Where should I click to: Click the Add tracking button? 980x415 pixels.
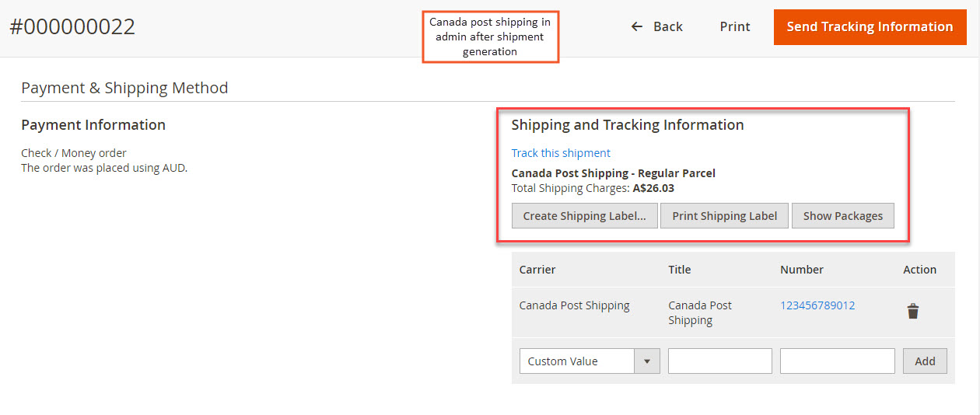[x=925, y=361]
